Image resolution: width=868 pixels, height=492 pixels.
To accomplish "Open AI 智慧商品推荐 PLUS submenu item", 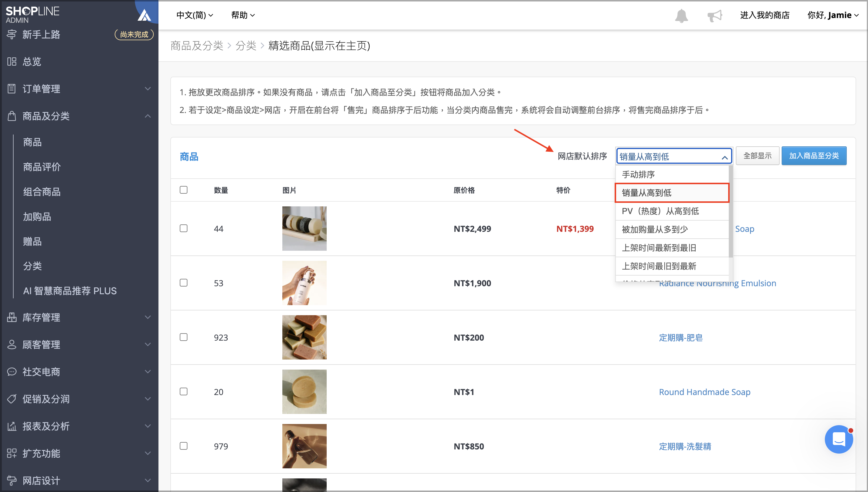I will (70, 291).
